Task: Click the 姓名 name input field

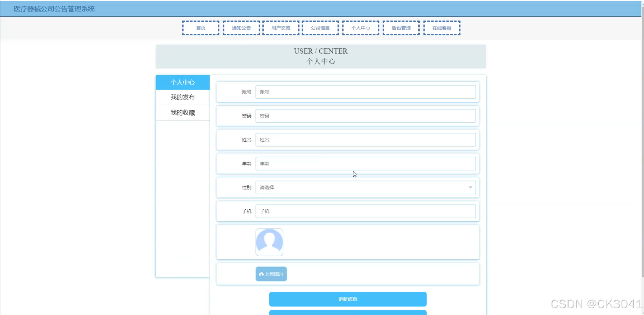Action: click(365, 139)
